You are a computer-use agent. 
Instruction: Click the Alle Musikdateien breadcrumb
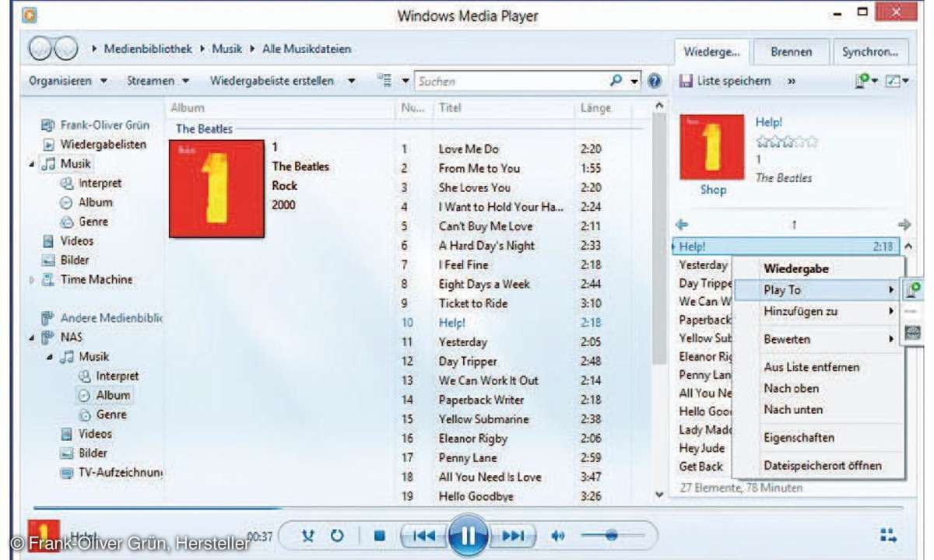pos(307,49)
